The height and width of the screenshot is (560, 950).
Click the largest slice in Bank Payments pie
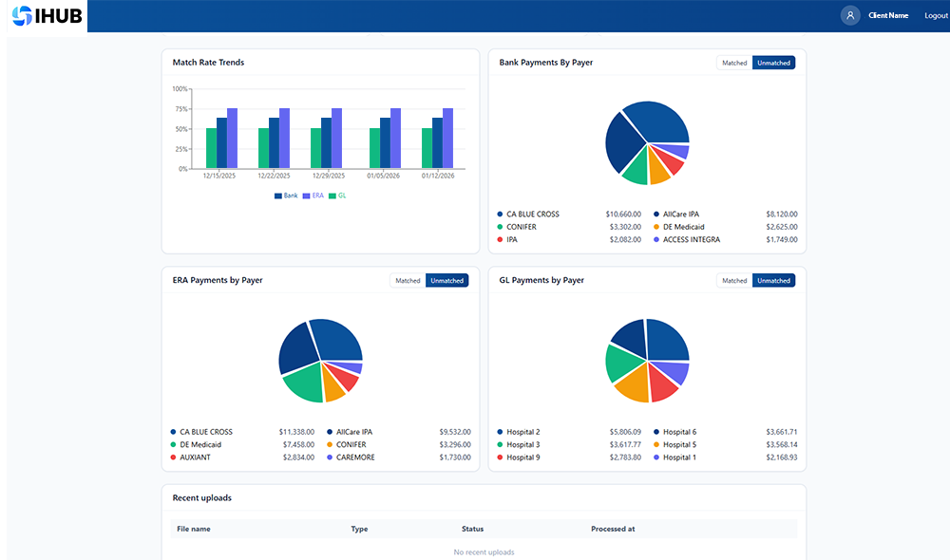(660, 121)
